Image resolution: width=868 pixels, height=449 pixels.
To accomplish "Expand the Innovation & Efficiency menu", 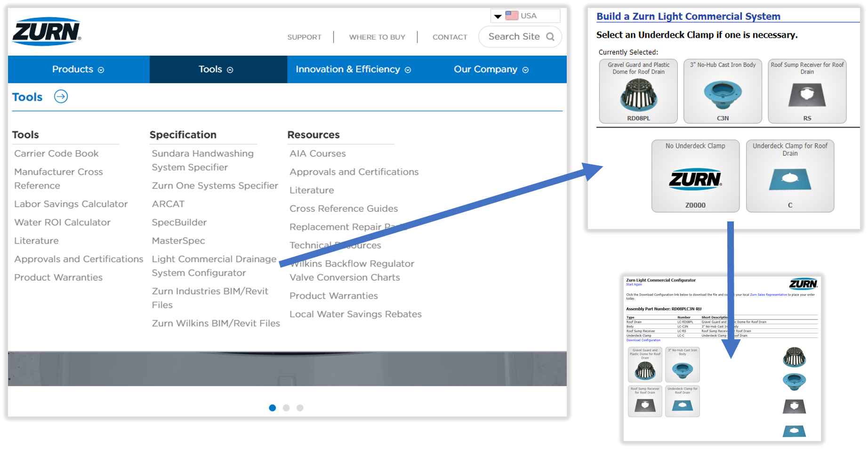I will [353, 69].
